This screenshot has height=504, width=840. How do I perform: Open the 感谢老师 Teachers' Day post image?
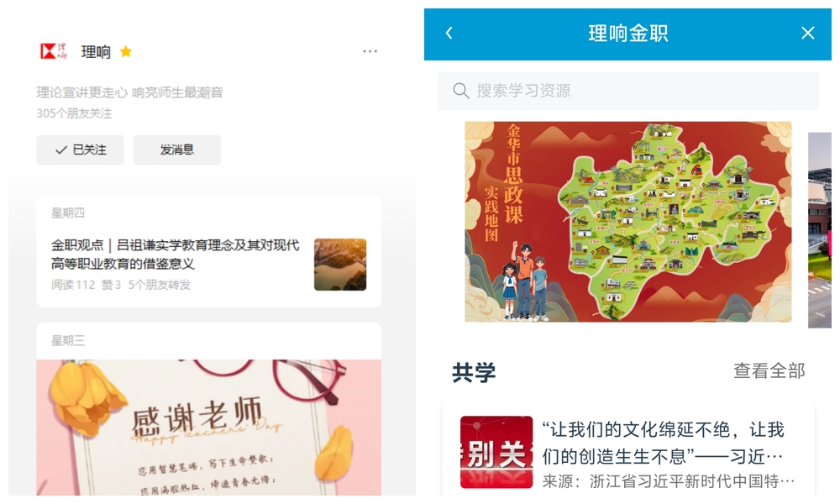tap(209, 428)
